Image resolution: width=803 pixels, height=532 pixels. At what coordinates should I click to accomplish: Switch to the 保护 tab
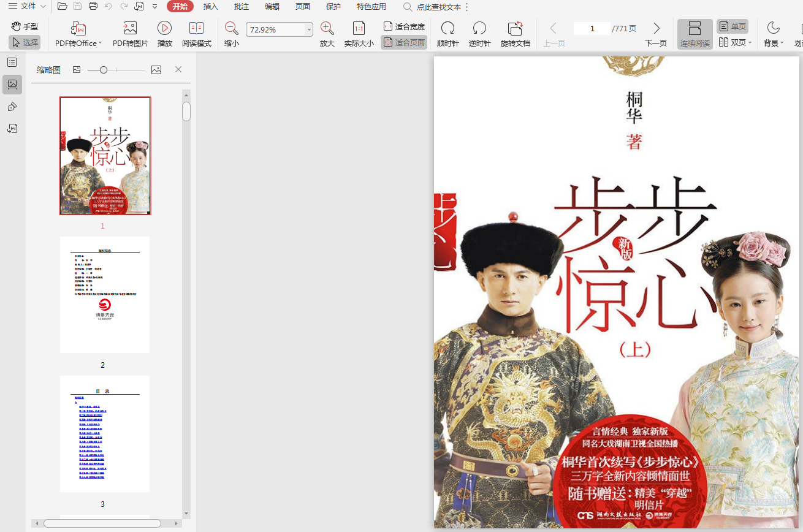(333, 7)
